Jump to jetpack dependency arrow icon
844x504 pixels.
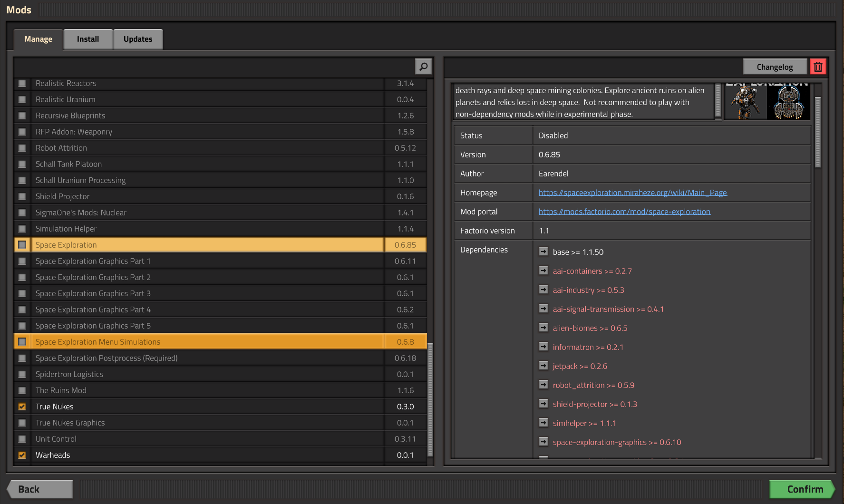click(543, 366)
